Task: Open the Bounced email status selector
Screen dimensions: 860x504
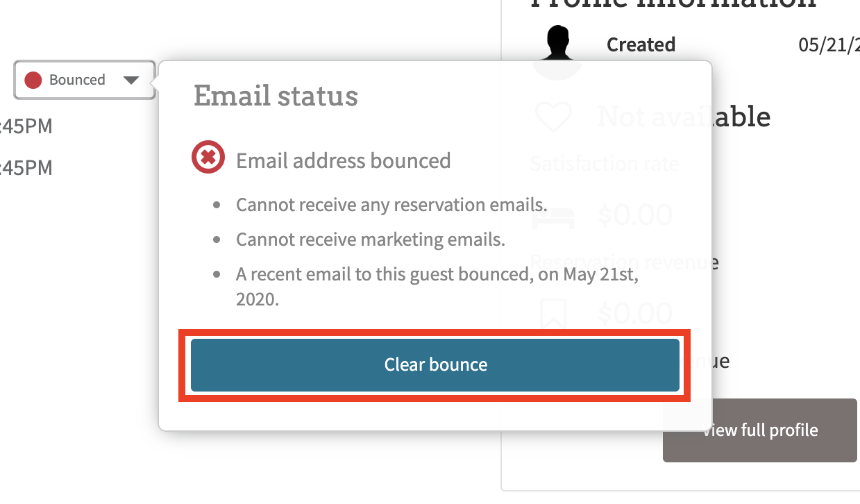Action: [84, 80]
